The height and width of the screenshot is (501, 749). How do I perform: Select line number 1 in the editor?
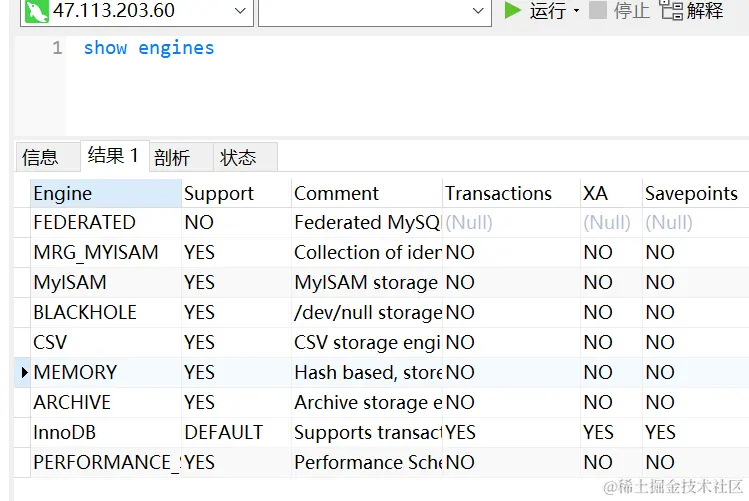[x=57, y=48]
